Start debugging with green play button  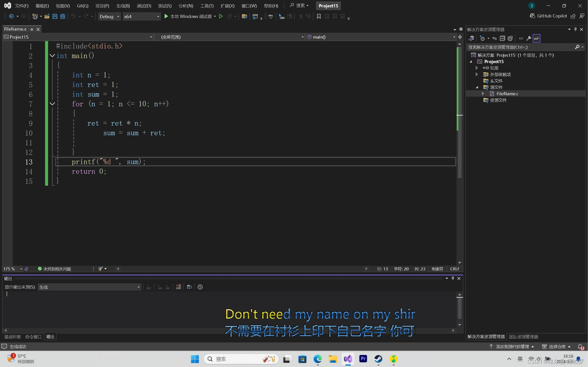166,16
